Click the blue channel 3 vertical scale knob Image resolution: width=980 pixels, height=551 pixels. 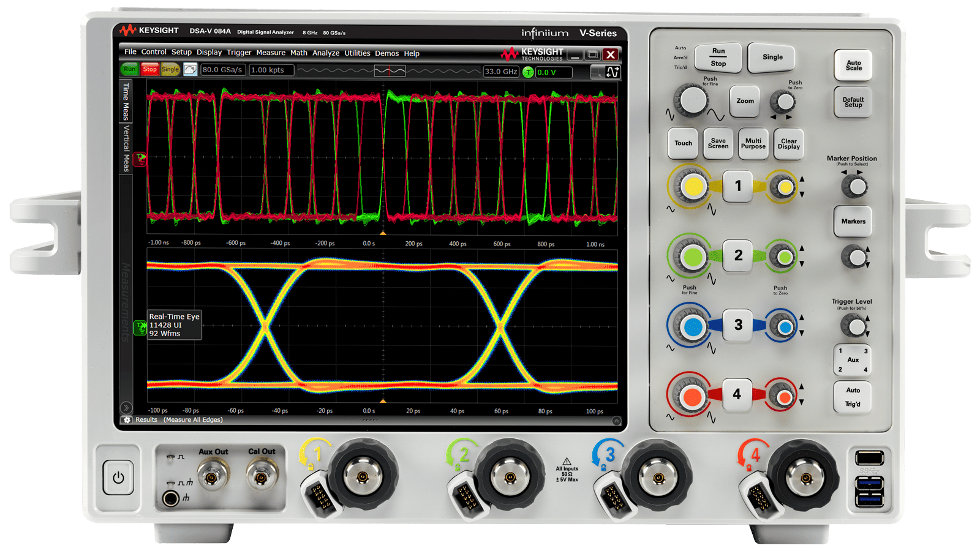(692, 327)
